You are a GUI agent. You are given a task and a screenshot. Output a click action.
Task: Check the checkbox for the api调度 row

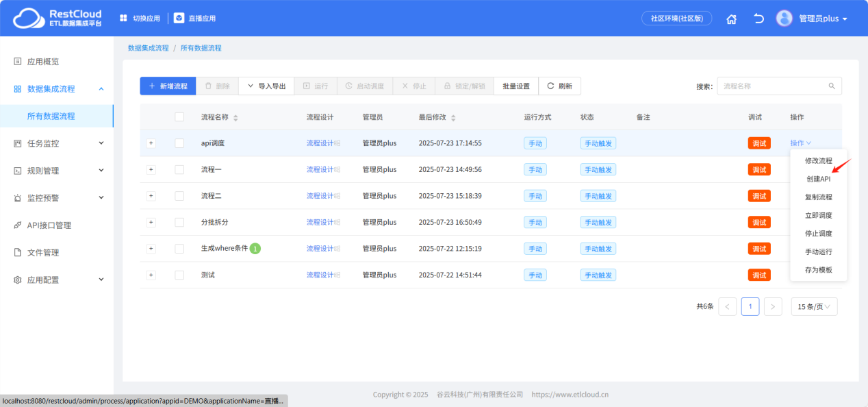[x=179, y=143]
